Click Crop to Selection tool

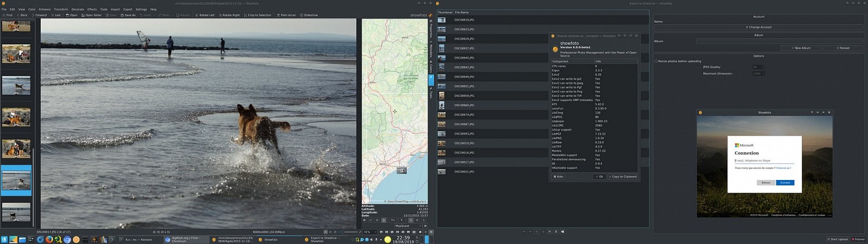(258, 15)
